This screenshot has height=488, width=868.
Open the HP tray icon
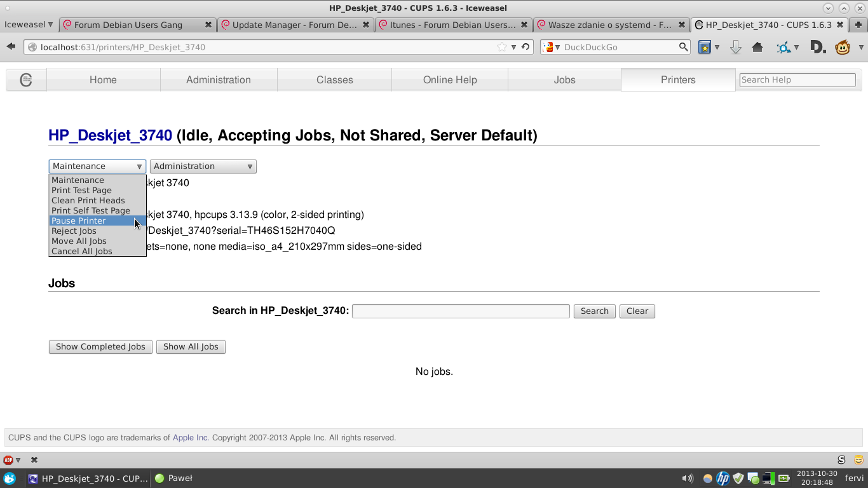pyautogui.click(x=722, y=478)
